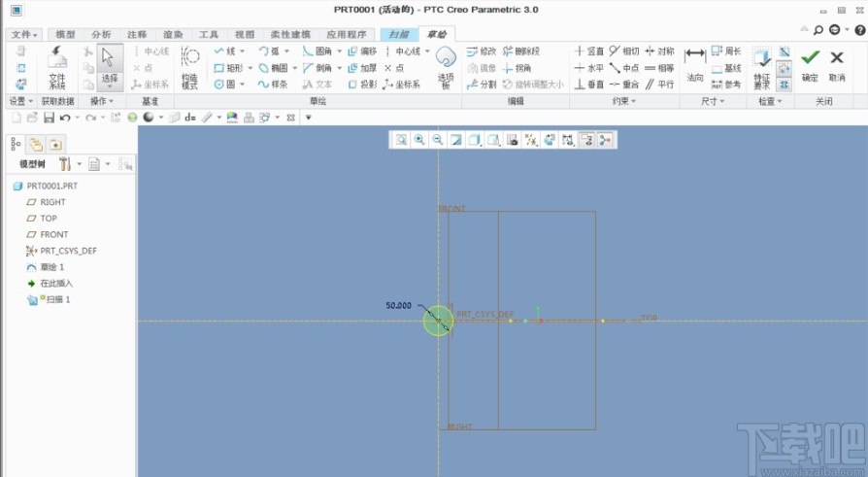Toggle the rightmost constraint display filter in view toolbar

(606, 140)
